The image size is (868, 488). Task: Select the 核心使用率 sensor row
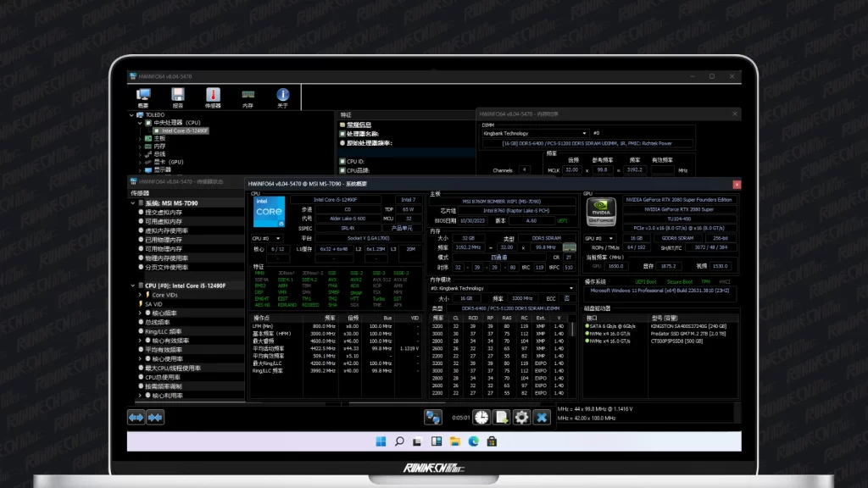pyautogui.click(x=165, y=358)
